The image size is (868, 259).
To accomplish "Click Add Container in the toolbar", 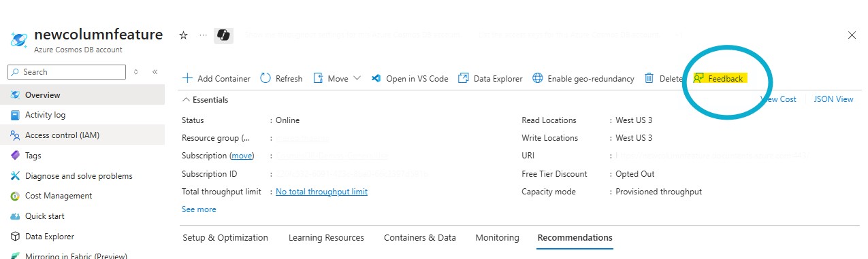I will (216, 79).
